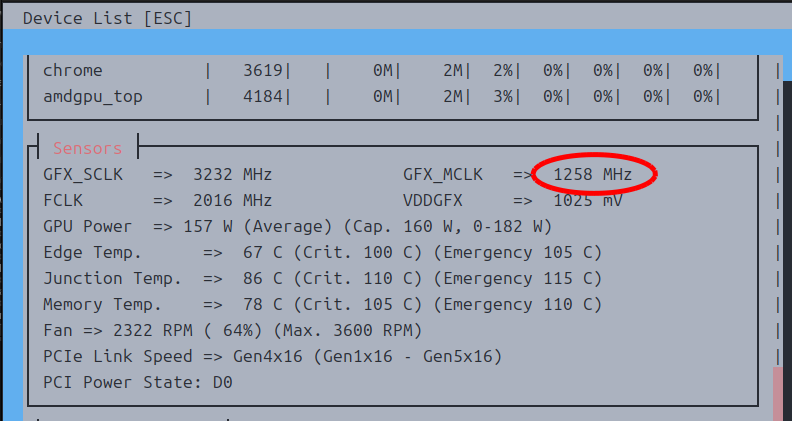Click PID 3619 in the process list
This screenshot has width=792, height=421.
pyautogui.click(x=263, y=71)
